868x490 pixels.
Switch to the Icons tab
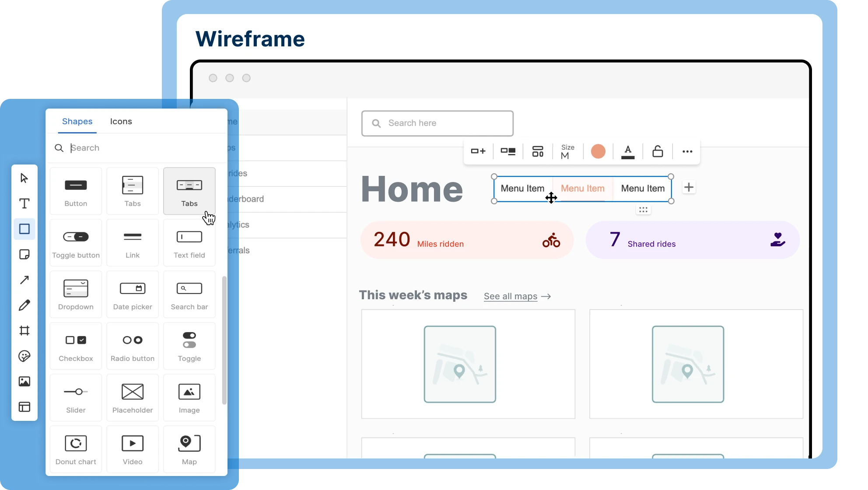(x=121, y=121)
